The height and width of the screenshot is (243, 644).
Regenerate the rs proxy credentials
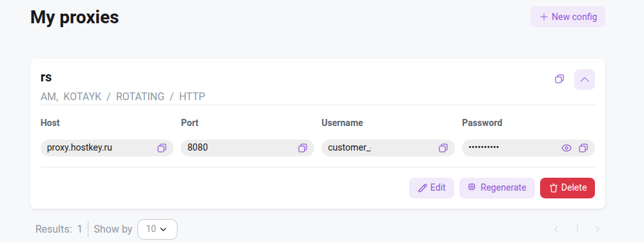point(497,188)
